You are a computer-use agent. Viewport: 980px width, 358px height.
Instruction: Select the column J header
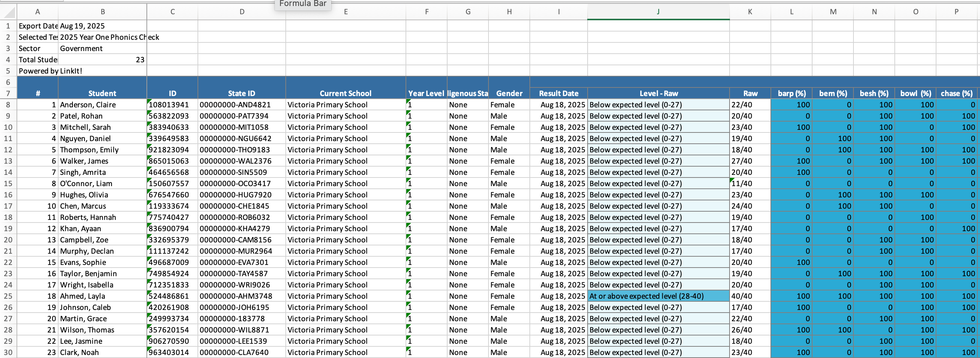click(x=658, y=12)
